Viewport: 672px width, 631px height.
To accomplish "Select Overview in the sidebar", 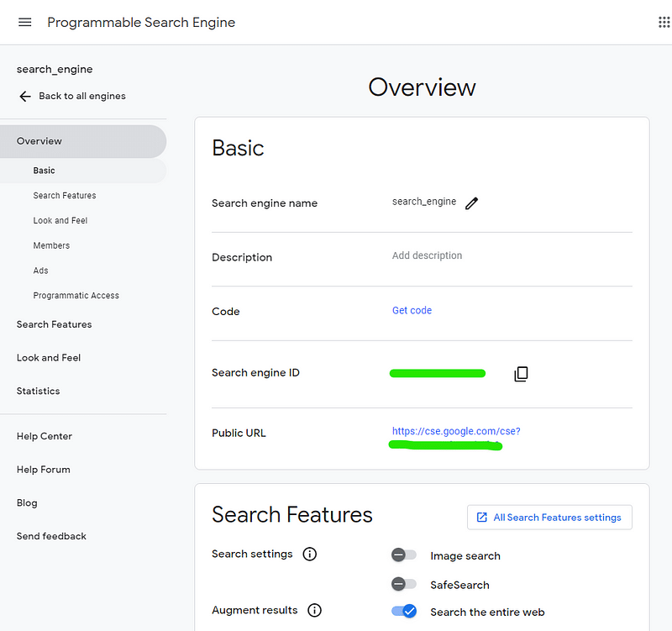I will (83, 141).
